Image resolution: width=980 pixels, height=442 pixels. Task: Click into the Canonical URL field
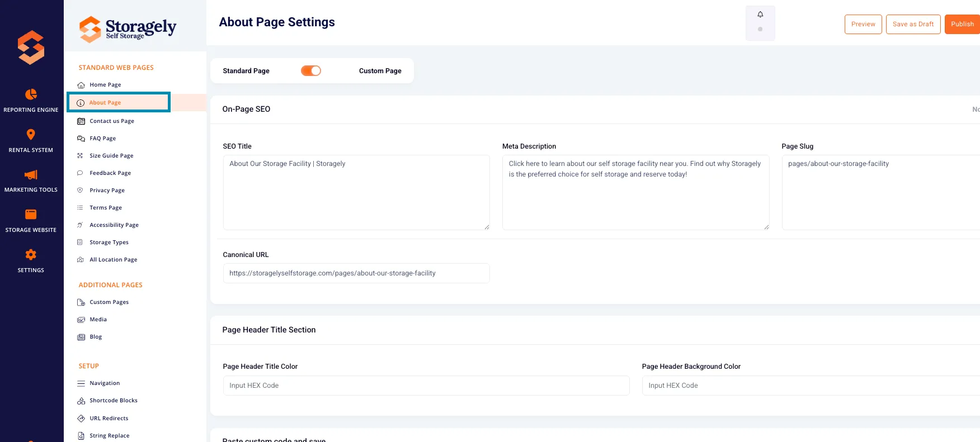(356, 273)
